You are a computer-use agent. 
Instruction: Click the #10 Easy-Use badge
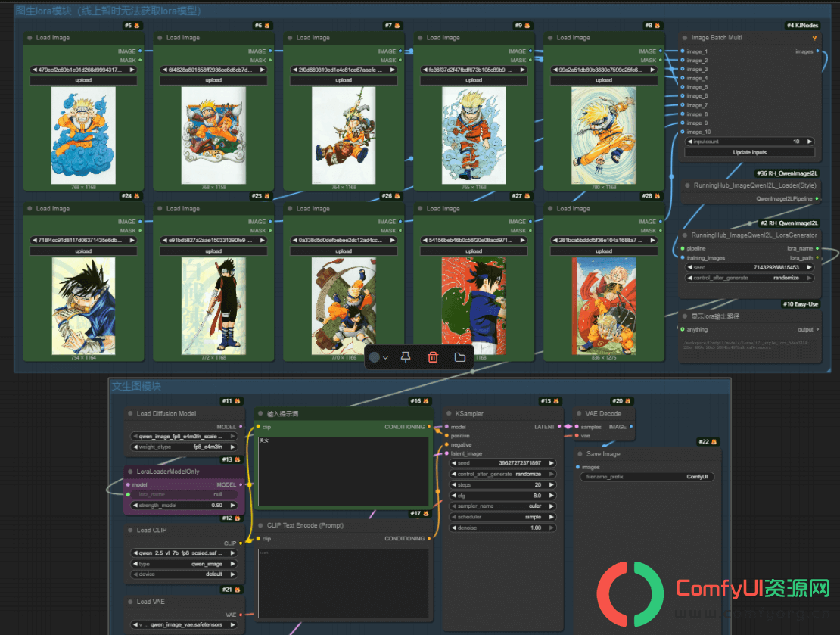pos(801,303)
